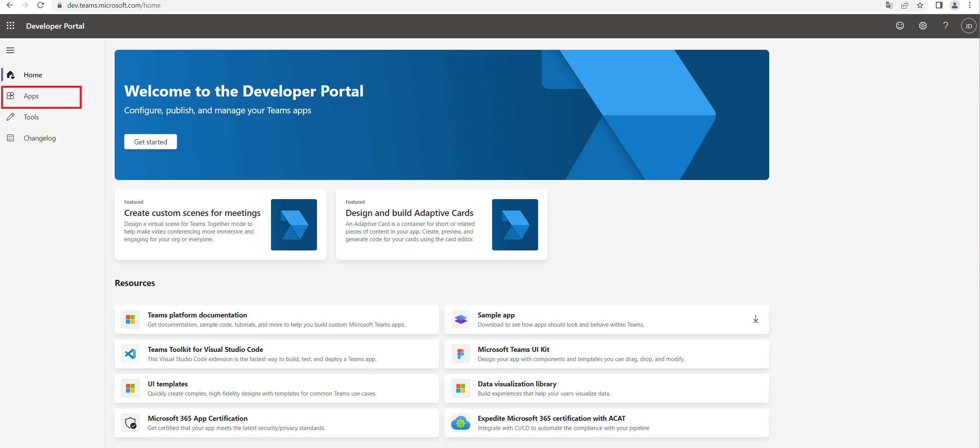
Task: Click Microsoft logo beside Data visualization library
Action: point(460,388)
